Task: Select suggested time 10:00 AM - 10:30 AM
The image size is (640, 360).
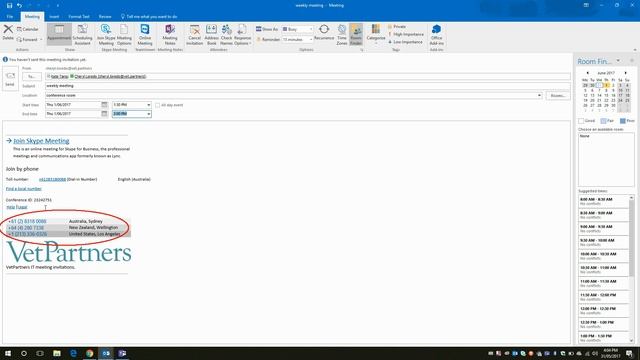Action: 603,256
